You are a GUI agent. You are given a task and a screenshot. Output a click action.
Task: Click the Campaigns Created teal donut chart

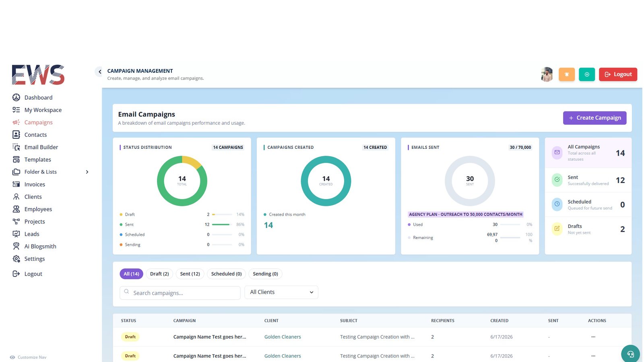[326, 181]
